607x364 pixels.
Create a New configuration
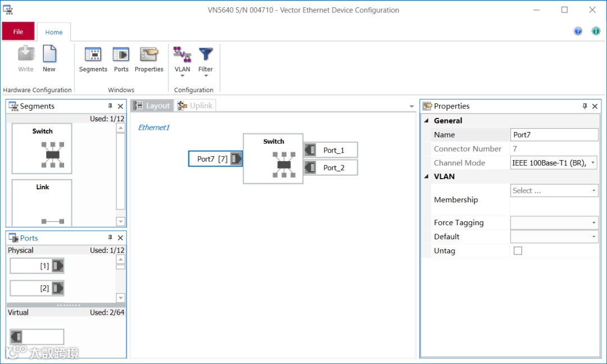click(49, 58)
